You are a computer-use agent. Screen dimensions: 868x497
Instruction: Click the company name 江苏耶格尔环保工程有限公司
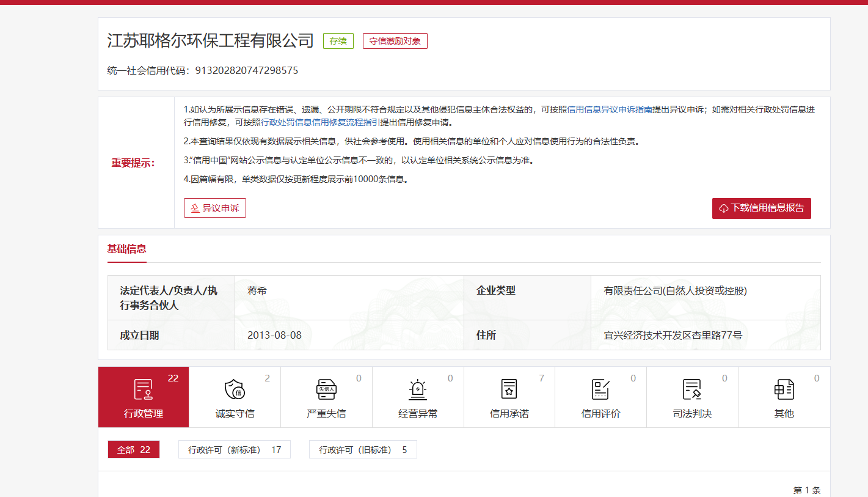pos(210,41)
